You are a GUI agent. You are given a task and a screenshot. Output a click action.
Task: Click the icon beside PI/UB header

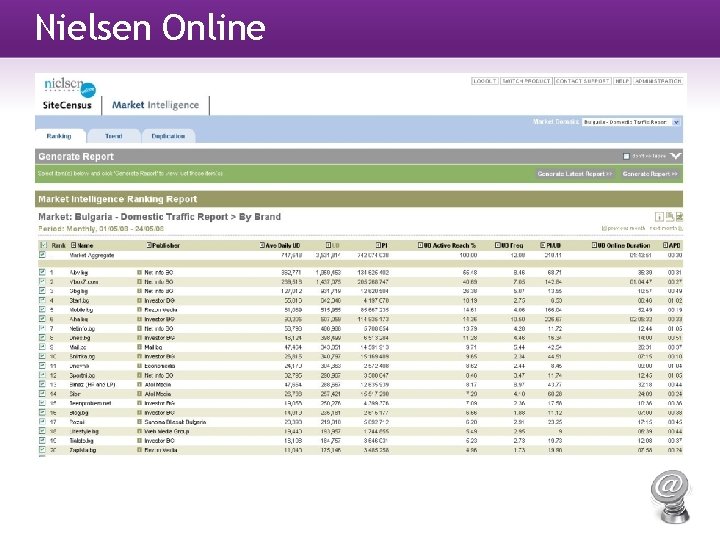[542, 245]
